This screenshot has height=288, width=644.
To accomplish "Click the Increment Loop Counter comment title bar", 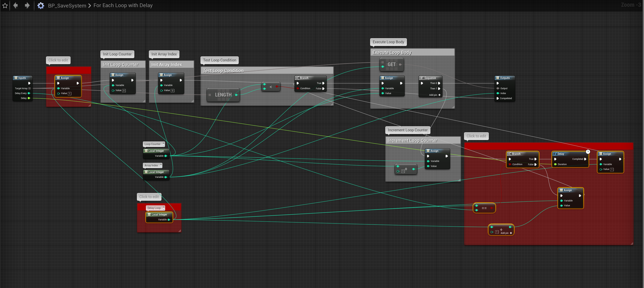I will coord(423,141).
